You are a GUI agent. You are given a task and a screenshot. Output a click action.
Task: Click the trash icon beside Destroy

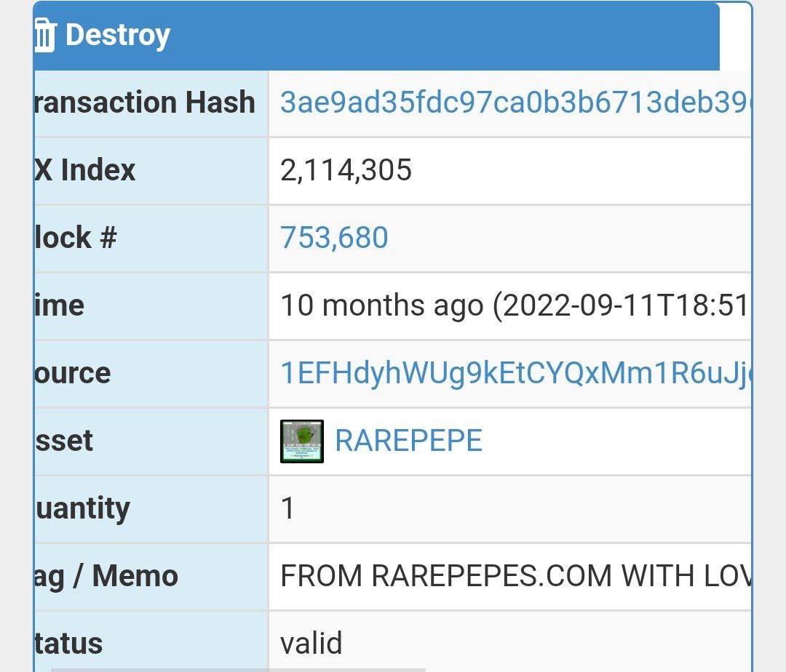45,35
